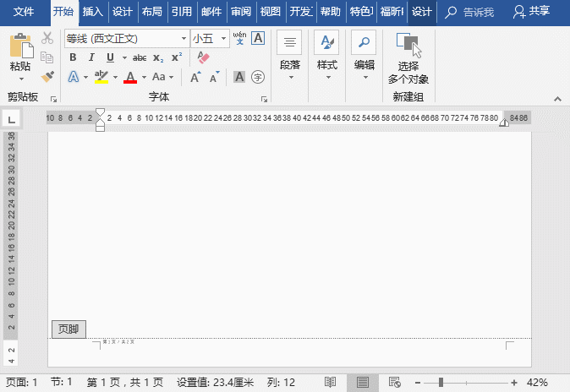
Task: Switch to the References (引用) tab
Action: pos(181,12)
